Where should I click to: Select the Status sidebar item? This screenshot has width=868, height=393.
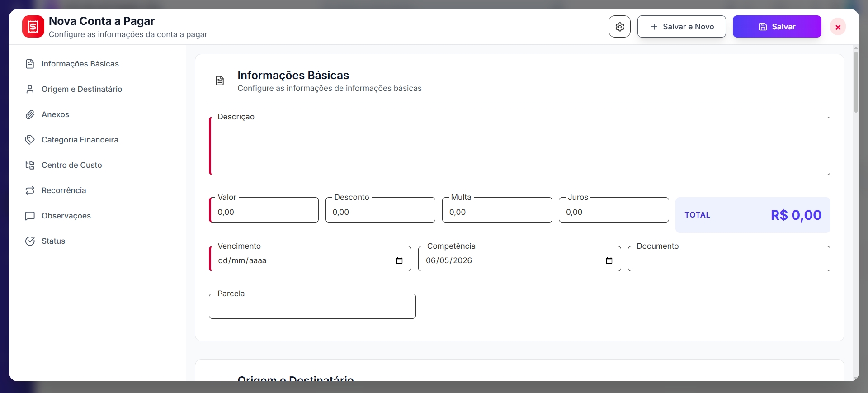coord(53,241)
